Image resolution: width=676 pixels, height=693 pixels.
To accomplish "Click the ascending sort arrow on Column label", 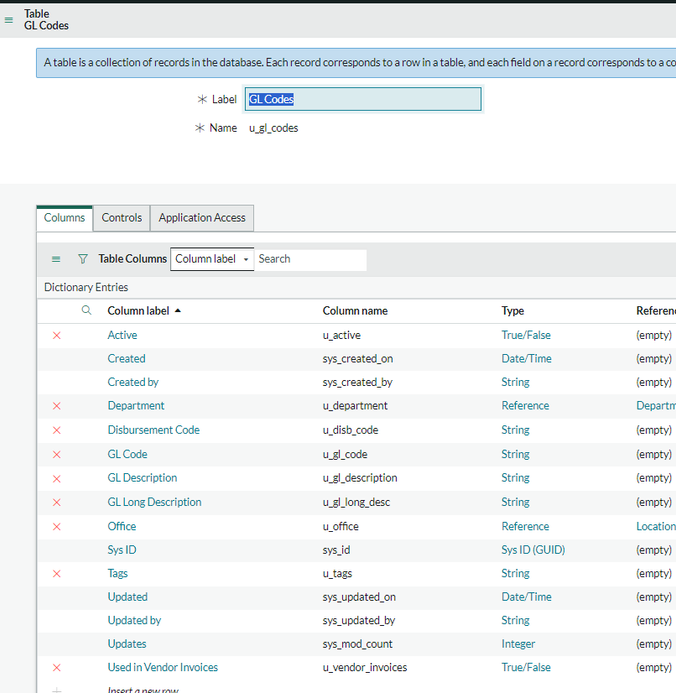I will pos(178,311).
